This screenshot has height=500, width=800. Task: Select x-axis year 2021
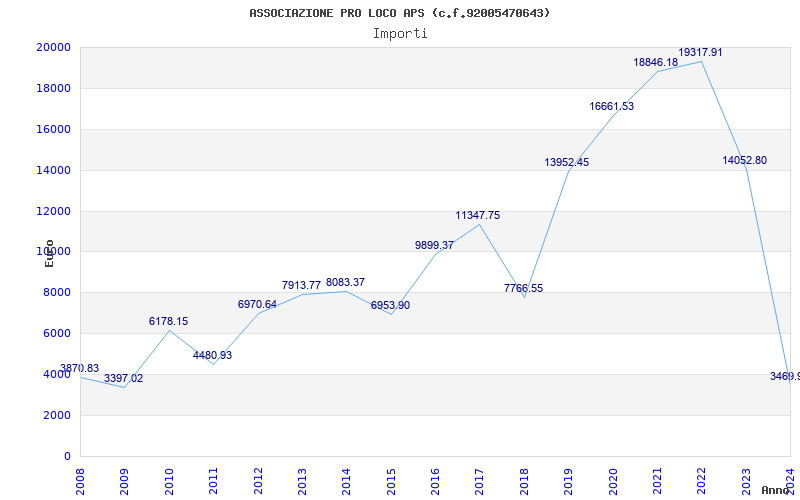click(657, 481)
